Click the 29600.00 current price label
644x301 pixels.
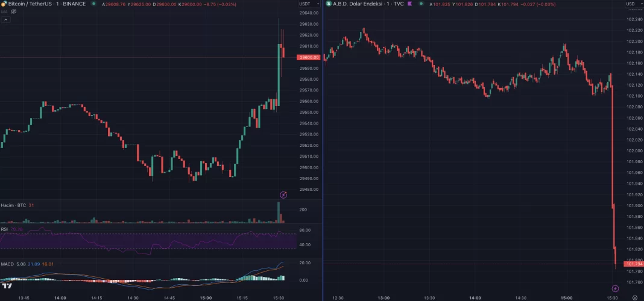(309, 58)
